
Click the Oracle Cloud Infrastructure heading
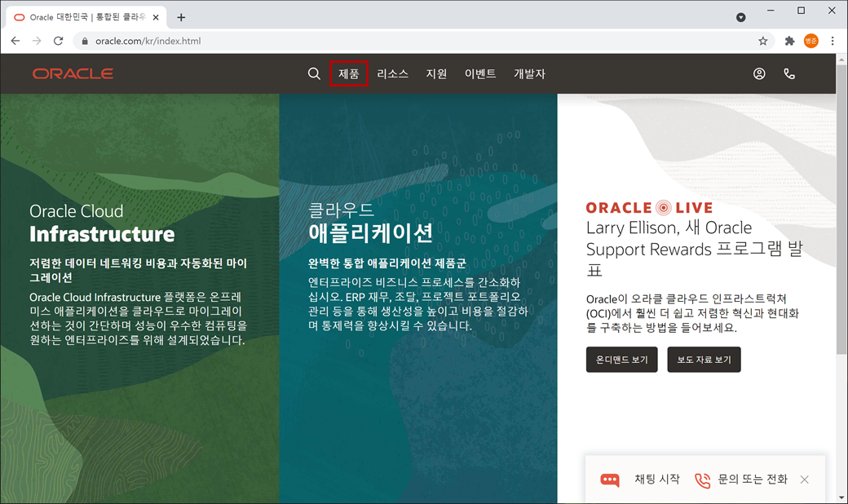[x=102, y=223]
